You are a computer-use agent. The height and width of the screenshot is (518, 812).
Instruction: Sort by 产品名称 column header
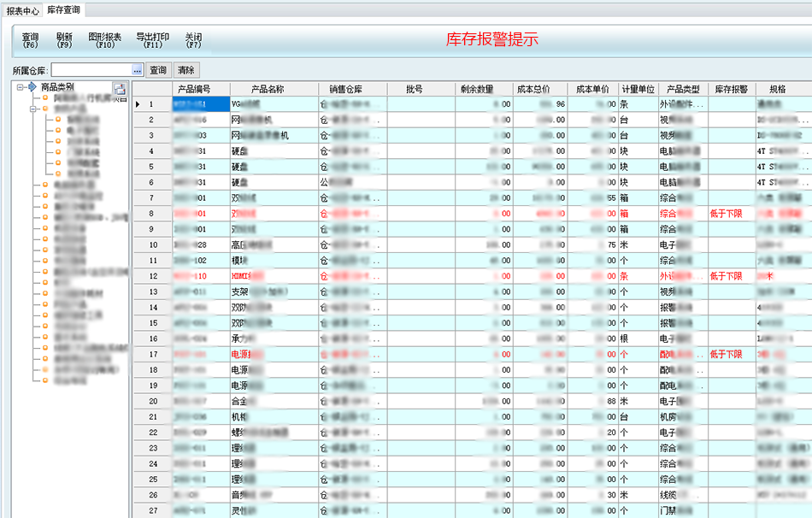(274, 89)
